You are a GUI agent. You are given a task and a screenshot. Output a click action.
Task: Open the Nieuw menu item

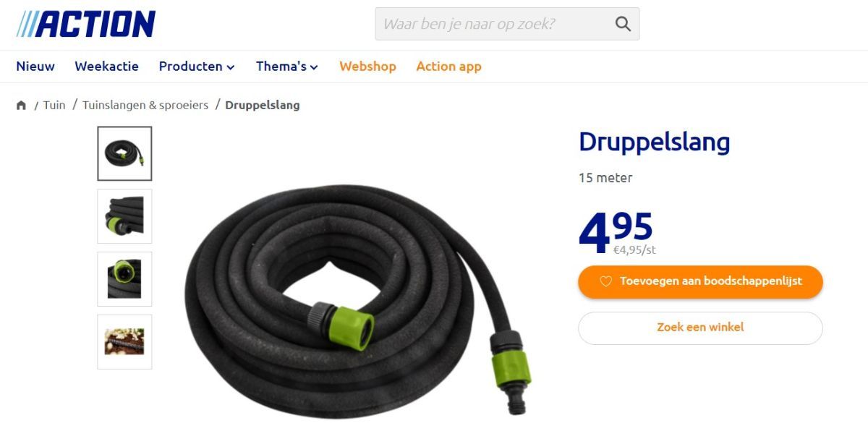[x=35, y=67]
